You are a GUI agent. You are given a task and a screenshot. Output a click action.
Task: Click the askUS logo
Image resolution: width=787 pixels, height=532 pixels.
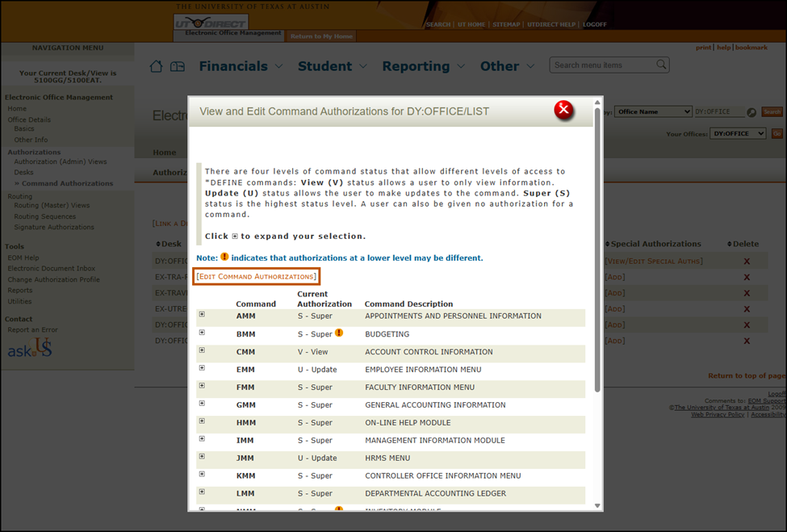[30, 348]
